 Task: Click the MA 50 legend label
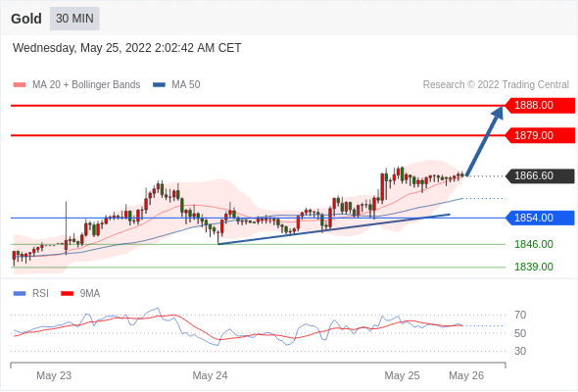[186, 85]
